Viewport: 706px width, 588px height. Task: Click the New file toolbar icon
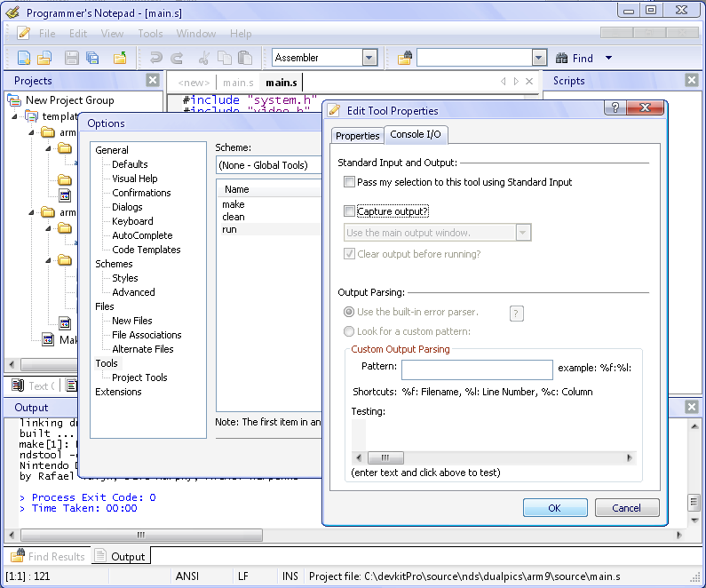pyautogui.click(x=24, y=59)
